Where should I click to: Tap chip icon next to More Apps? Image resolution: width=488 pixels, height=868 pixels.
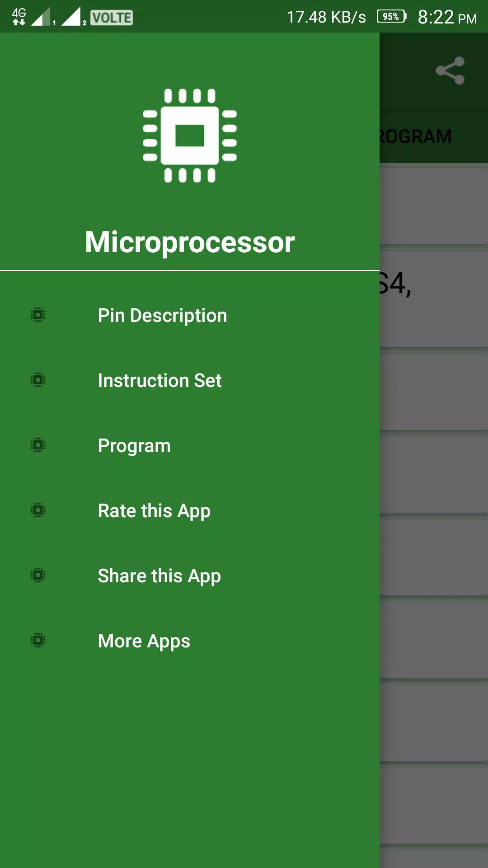pyautogui.click(x=38, y=640)
